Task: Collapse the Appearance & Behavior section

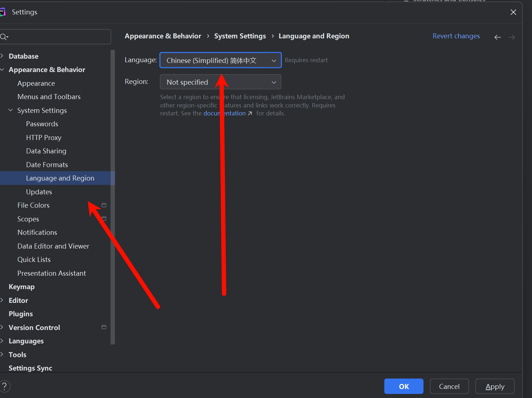Action: pos(2,69)
